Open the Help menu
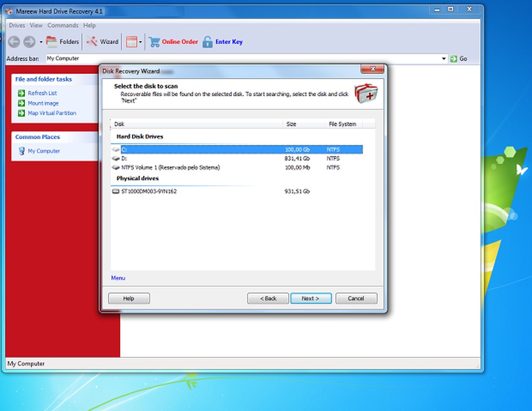Screen dimensions: 532x411 pyautogui.click(x=90, y=25)
